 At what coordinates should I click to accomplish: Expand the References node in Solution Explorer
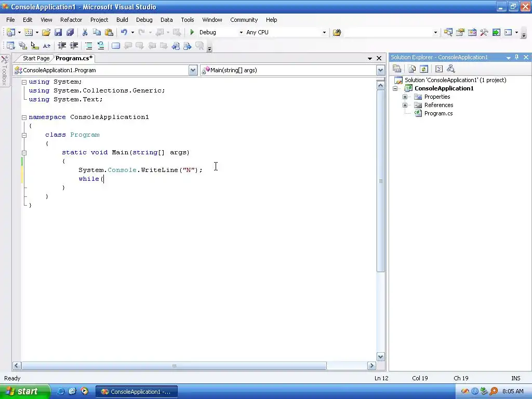tap(405, 105)
